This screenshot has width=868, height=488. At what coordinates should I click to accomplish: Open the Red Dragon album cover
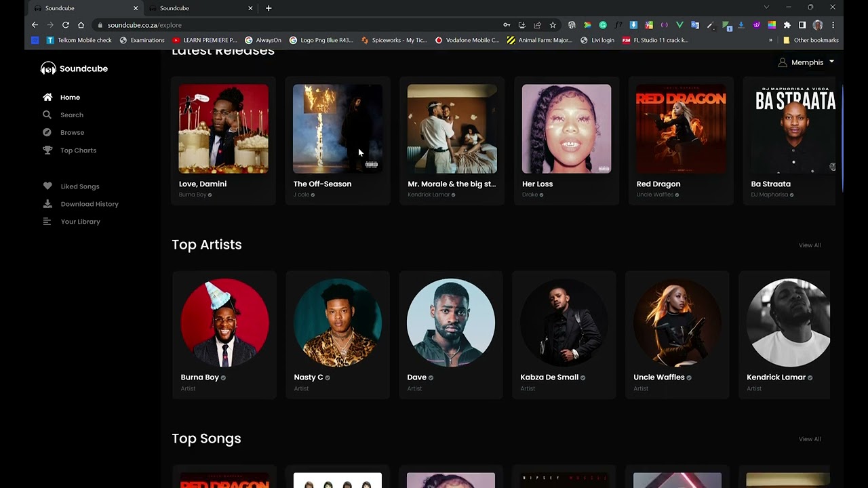[681, 129]
